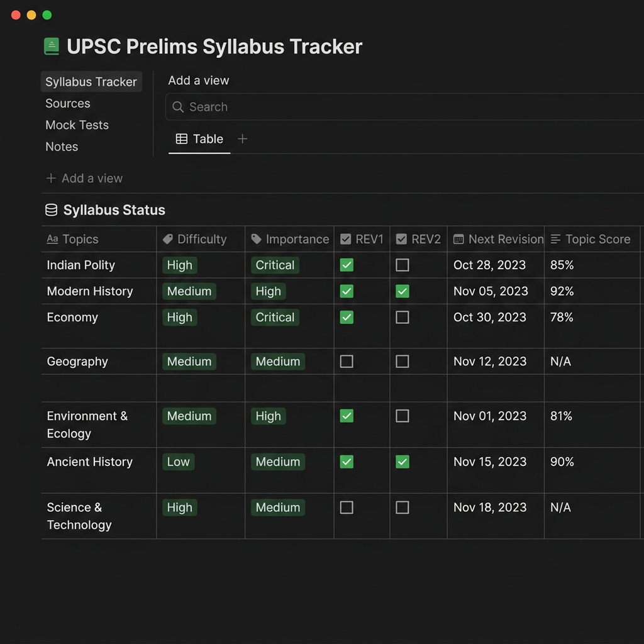Click the calendar icon in Next Revision header
This screenshot has width=644, height=644.
click(458, 239)
